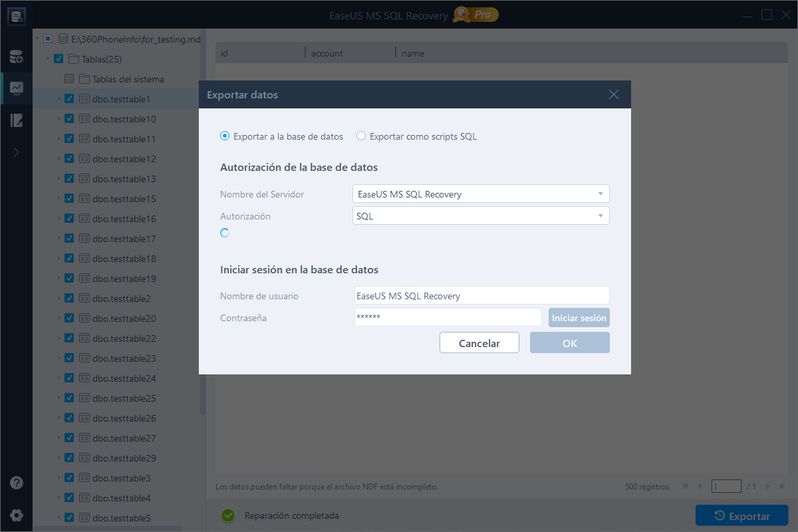Select dbo.testtable26 row
Viewport: 798px width, 532px height.
pos(116,418)
